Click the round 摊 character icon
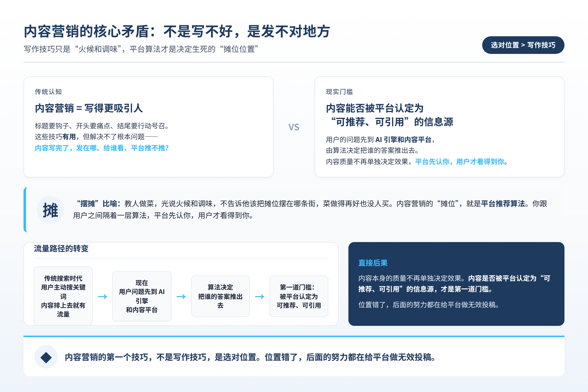Screen dimensions: 588x392 (50, 210)
